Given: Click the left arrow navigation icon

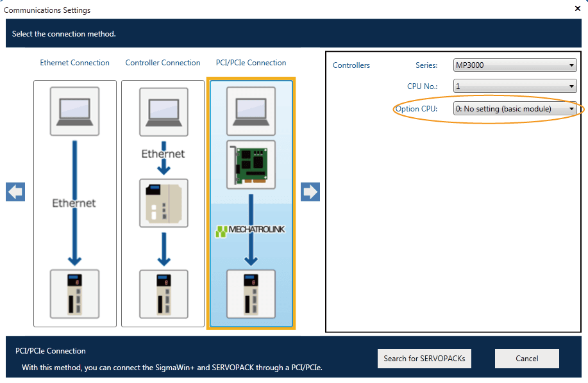Looking at the screenshot, I should (x=15, y=191).
